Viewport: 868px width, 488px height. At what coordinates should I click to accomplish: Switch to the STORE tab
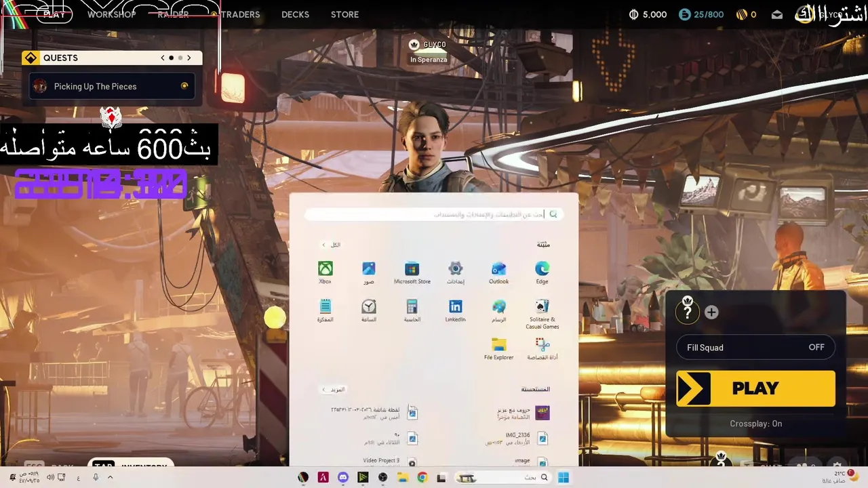point(344,14)
